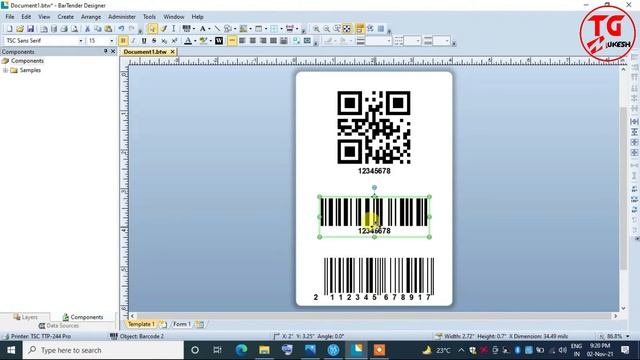Screen dimensions: 640x360
Task: Open the Create menu
Action: (x=65, y=17)
